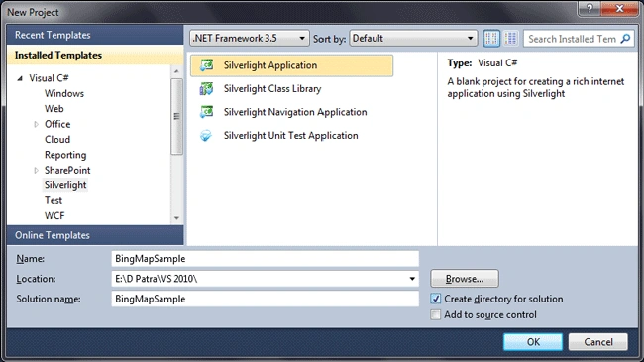644x362 pixels.
Task: Select the Silverlight Application template icon
Action: (x=206, y=65)
